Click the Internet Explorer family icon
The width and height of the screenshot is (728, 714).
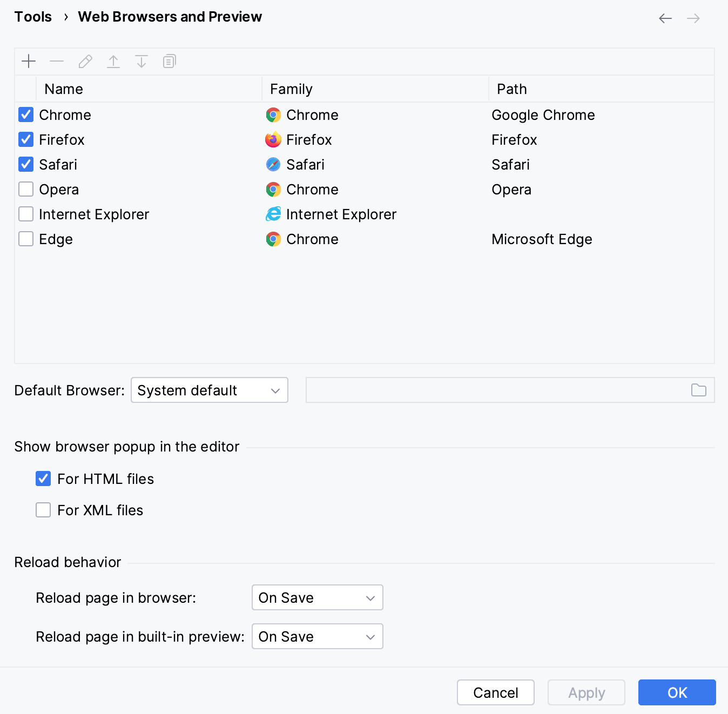tap(273, 214)
